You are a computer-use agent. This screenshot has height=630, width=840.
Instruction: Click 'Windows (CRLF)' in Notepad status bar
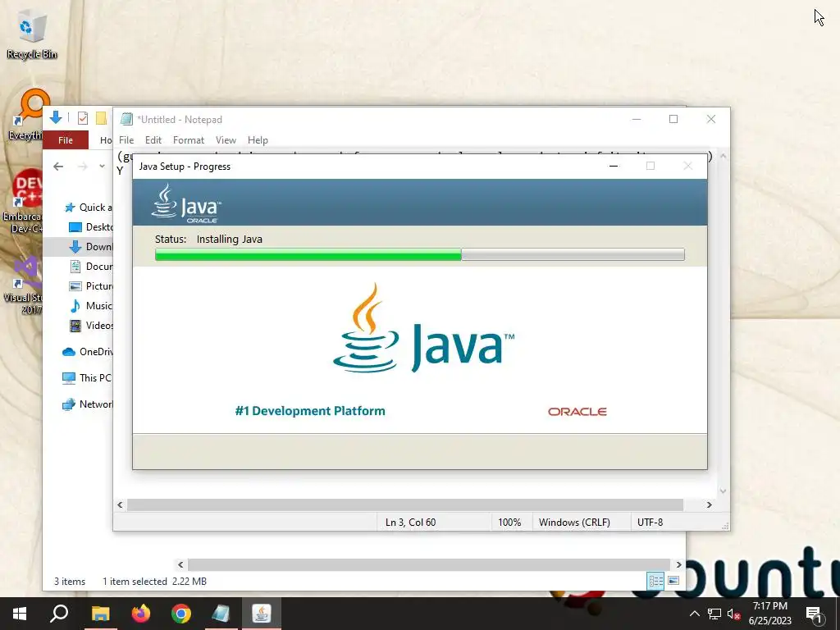coord(574,523)
